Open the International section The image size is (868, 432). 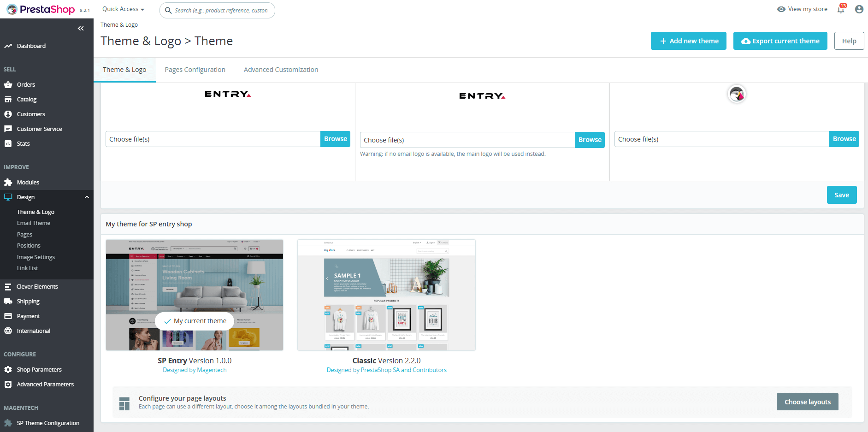pyautogui.click(x=33, y=331)
